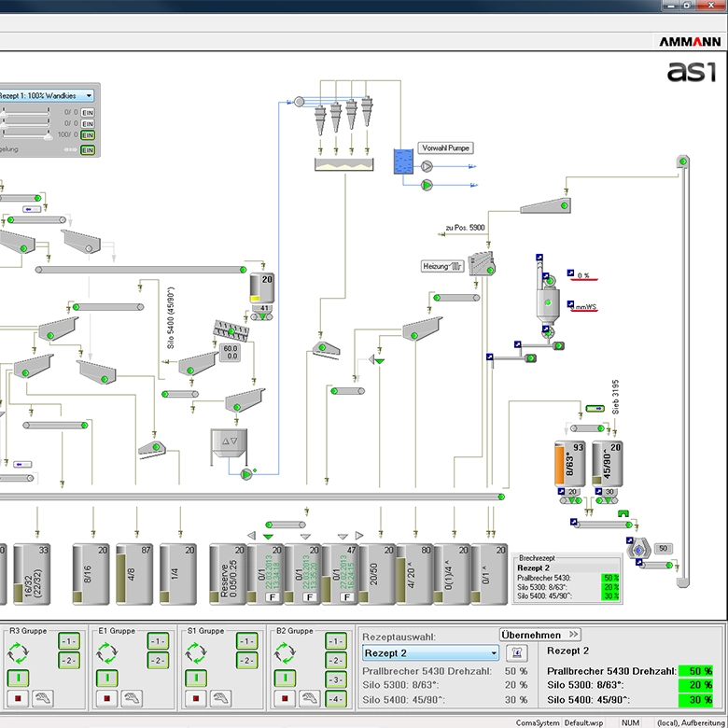Click the blue water tank icon
The height and width of the screenshot is (728, 728).
tap(403, 161)
